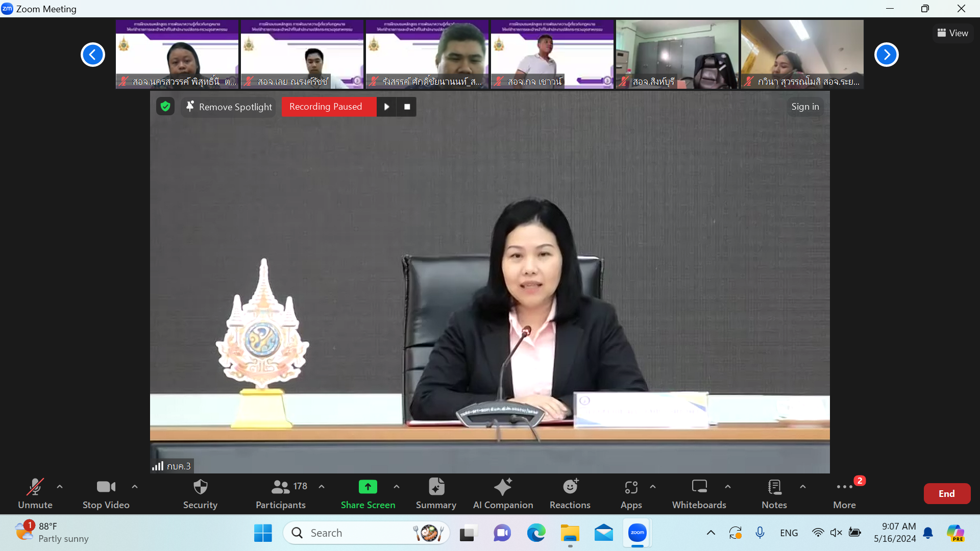
Task: Stop Video using the camera toggle
Action: tap(106, 493)
